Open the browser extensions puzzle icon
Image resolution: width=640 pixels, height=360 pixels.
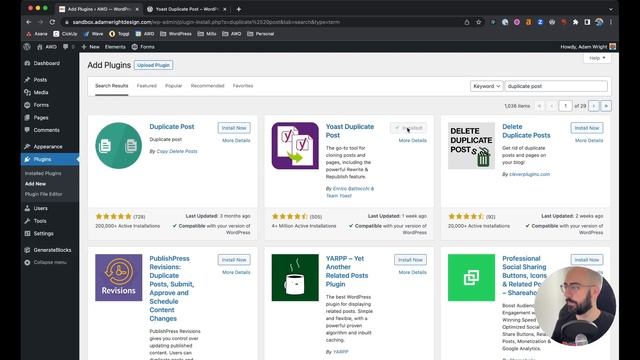[x=575, y=22]
